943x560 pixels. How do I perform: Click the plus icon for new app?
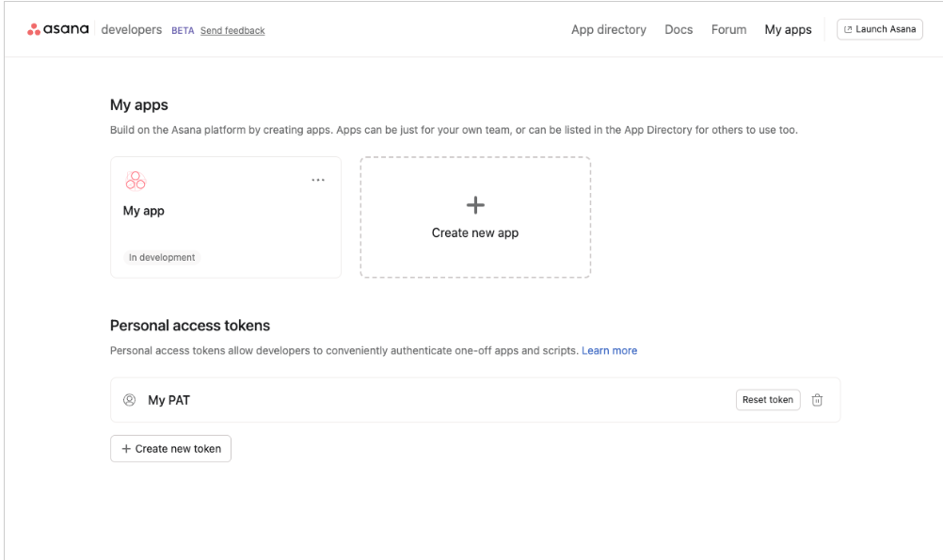(x=475, y=205)
